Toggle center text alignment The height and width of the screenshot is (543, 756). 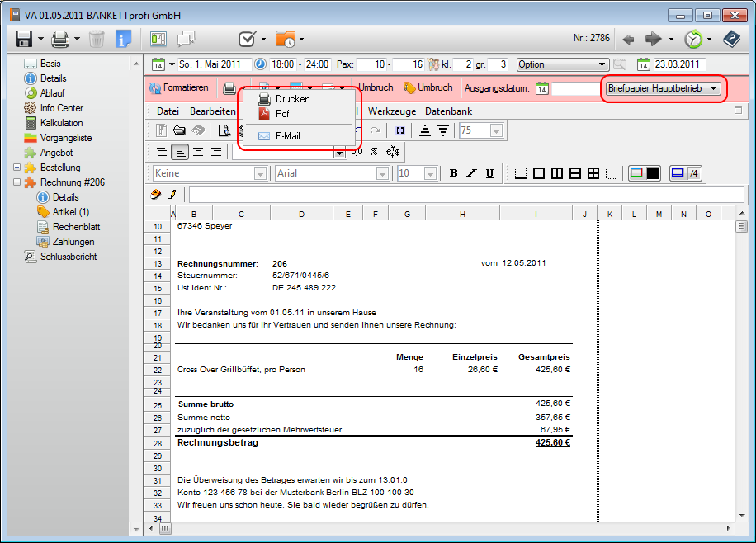click(x=198, y=152)
